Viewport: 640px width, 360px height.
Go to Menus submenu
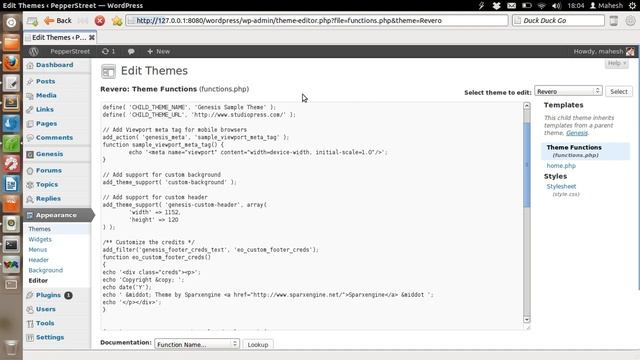[38, 250]
